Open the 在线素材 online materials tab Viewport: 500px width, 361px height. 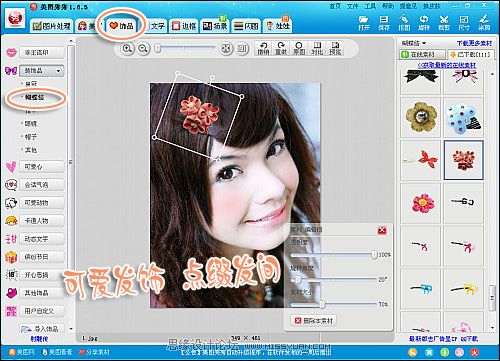click(x=422, y=54)
